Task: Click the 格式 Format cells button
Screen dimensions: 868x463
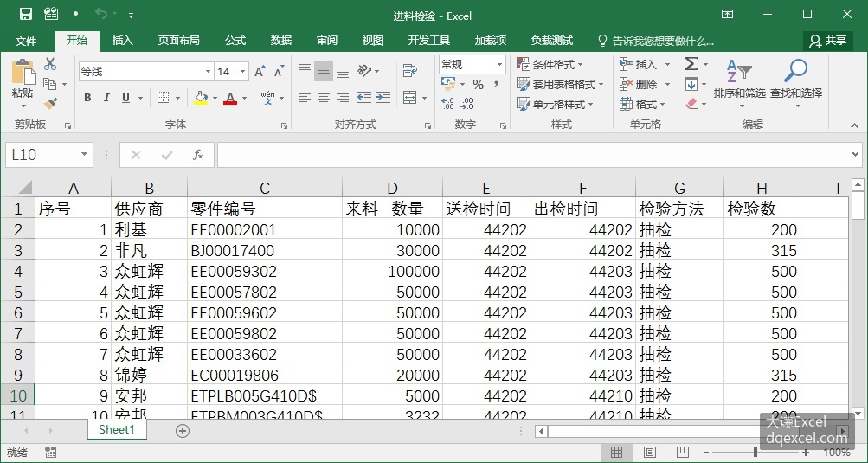Action: [x=642, y=104]
